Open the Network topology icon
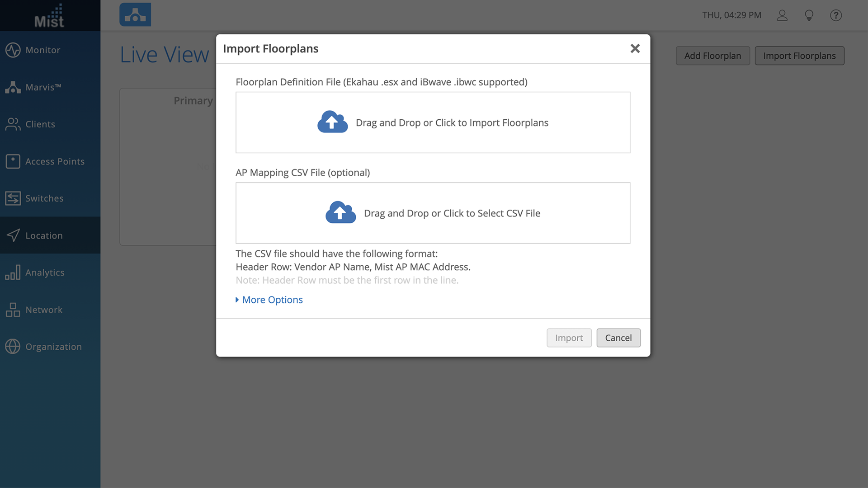The width and height of the screenshot is (868, 488). [13, 310]
